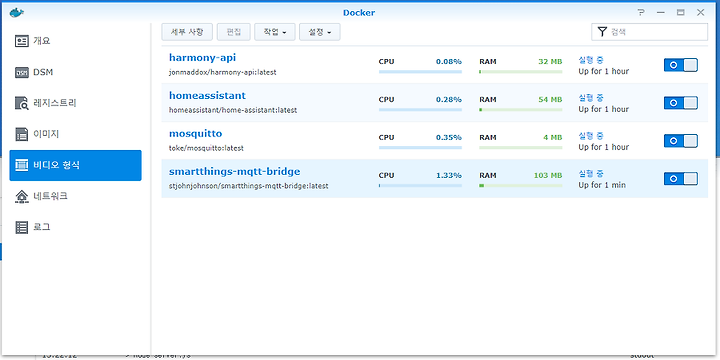
Task: Open the 로그 section
Action: coord(75,227)
